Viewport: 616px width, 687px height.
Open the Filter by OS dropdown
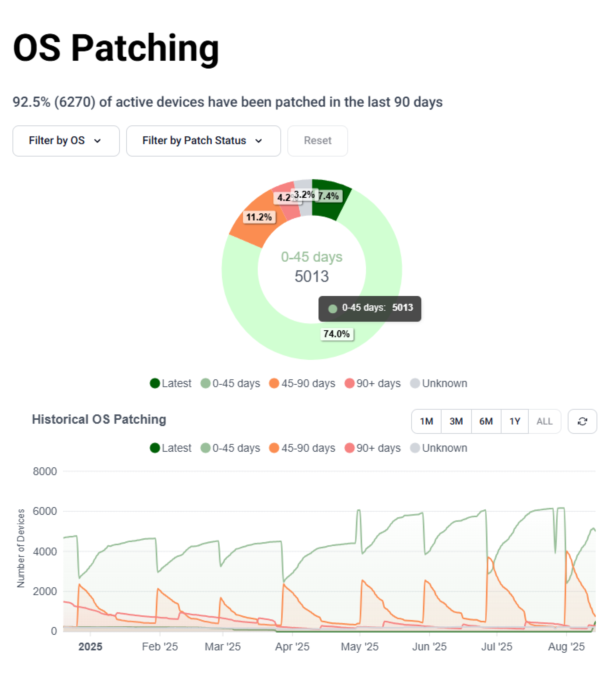pyautogui.click(x=66, y=141)
